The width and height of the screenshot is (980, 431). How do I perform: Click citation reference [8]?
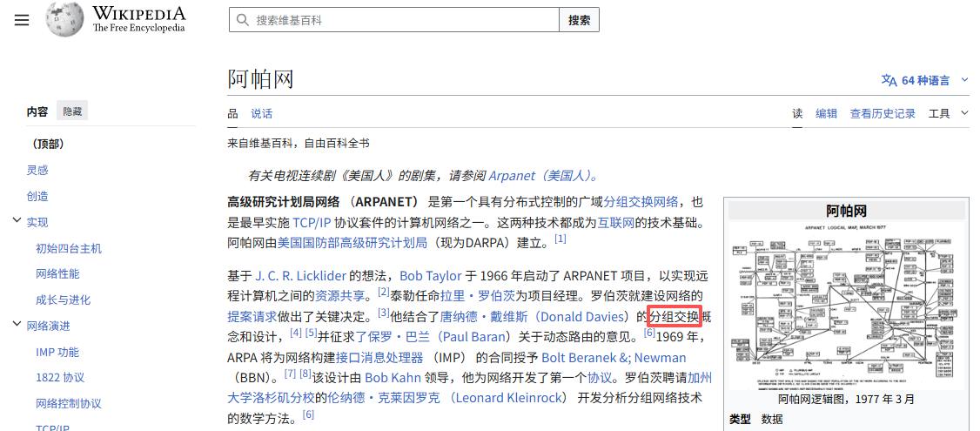click(x=305, y=374)
